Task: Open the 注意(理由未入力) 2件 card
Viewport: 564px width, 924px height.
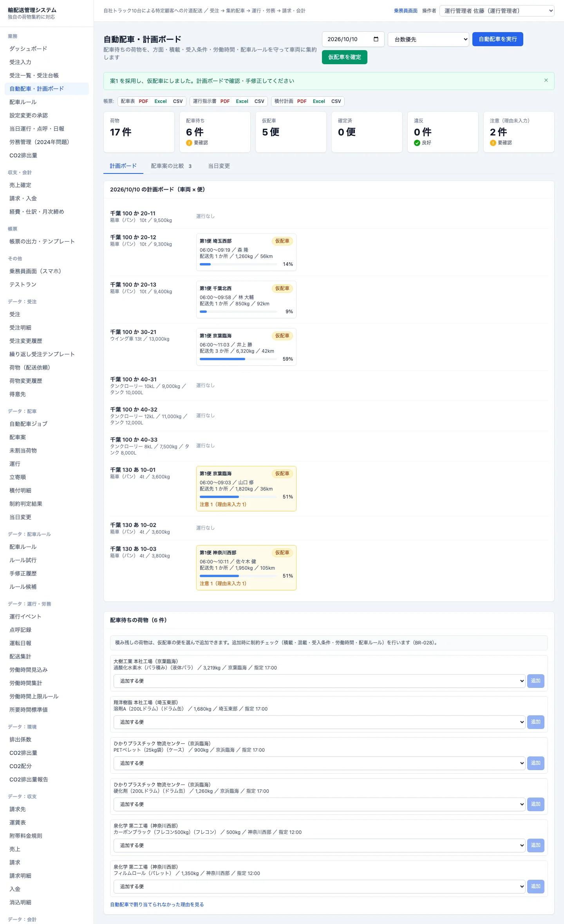Action: (519, 132)
